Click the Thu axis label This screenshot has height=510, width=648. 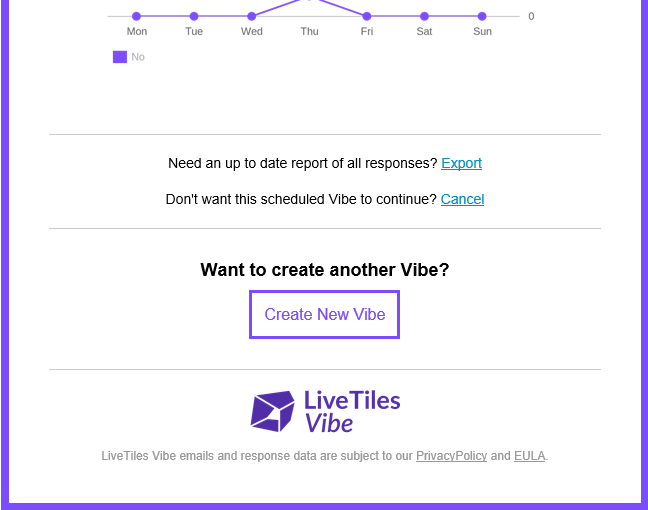(309, 31)
